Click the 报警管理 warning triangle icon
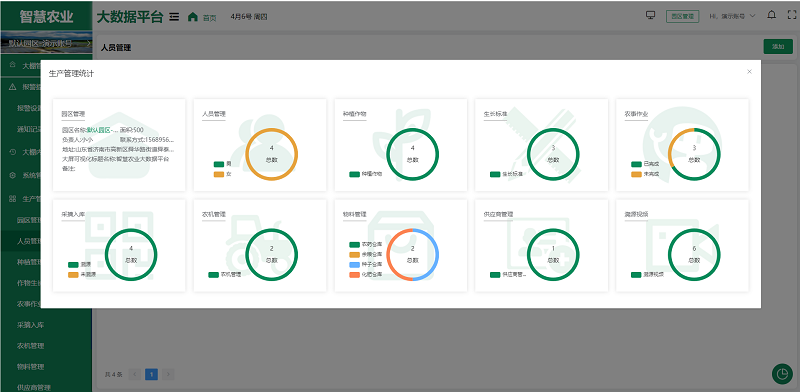Image resolution: width=800 pixels, height=392 pixels. click(x=13, y=87)
